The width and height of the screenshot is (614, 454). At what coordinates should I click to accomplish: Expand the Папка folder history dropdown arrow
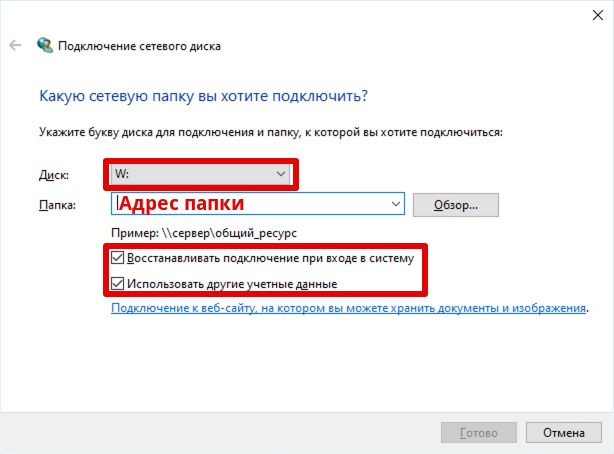coord(397,204)
